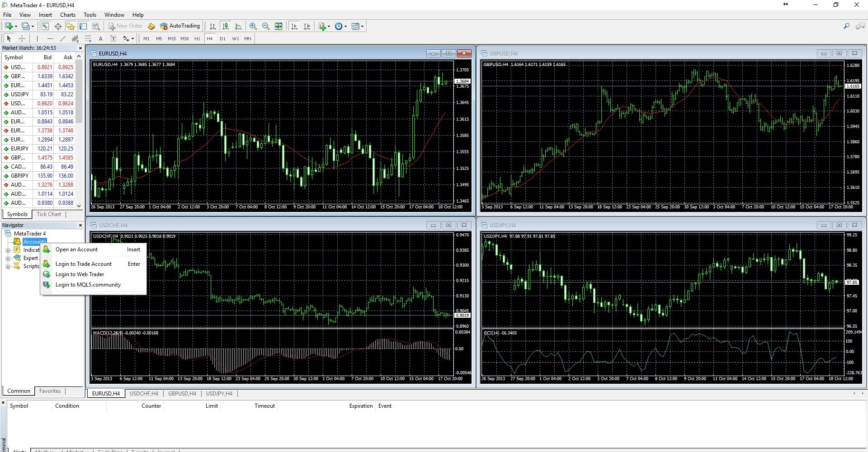Image resolution: width=868 pixels, height=452 pixels.
Task: Zoom out on the chart
Action: [x=266, y=26]
